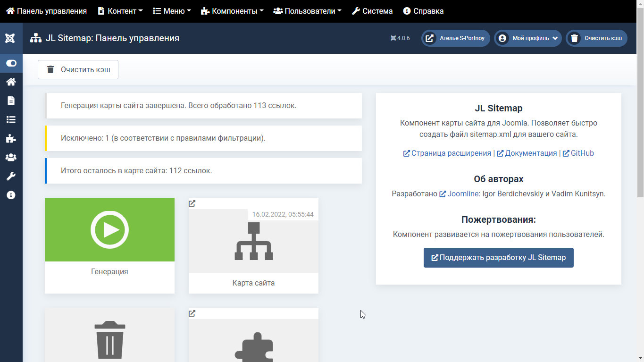Toggle the sidebar menu switch
644x362 pixels.
tap(11, 63)
